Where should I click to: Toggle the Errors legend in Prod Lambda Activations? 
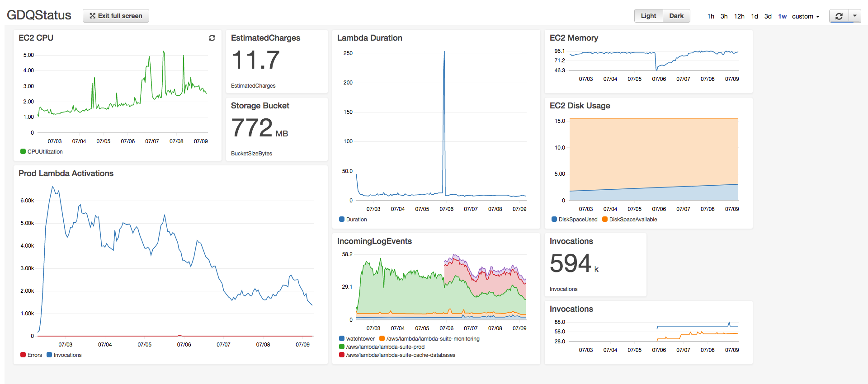(x=23, y=355)
